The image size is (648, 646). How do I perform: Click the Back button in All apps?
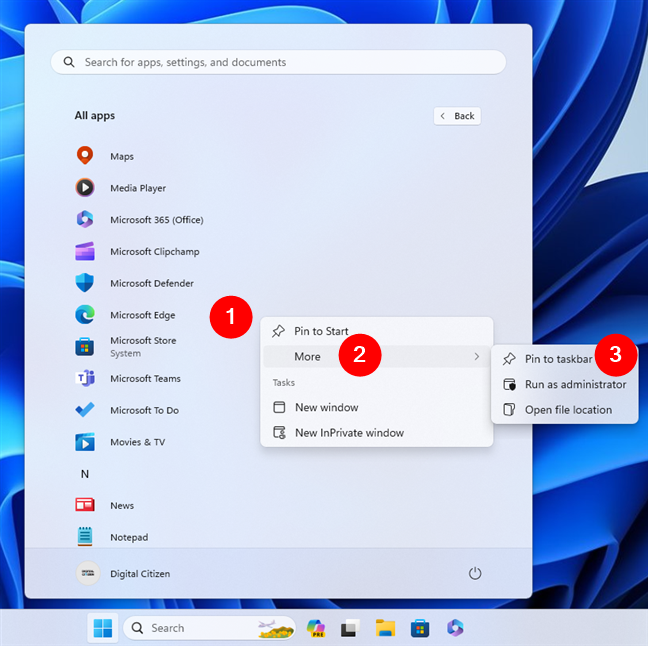coord(457,116)
